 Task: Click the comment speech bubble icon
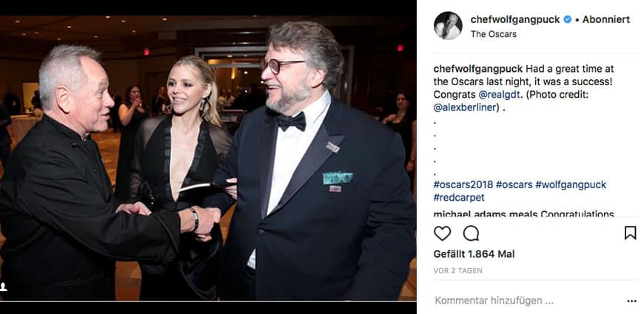coord(471,233)
